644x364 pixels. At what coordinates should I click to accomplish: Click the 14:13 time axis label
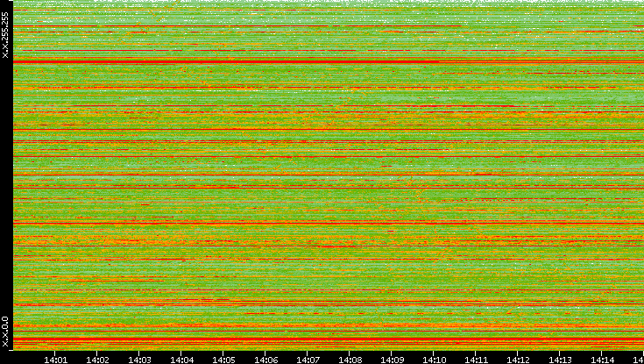click(x=560, y=360)
